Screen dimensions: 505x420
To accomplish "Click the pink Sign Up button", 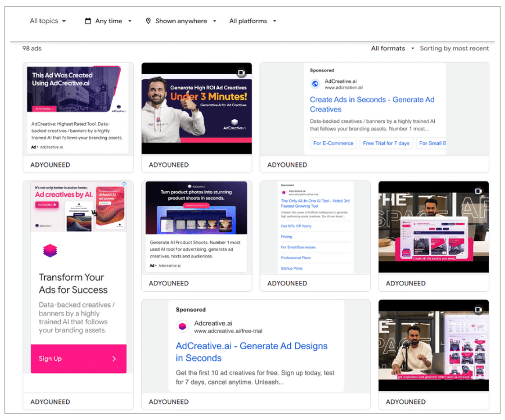I will 78,359.
